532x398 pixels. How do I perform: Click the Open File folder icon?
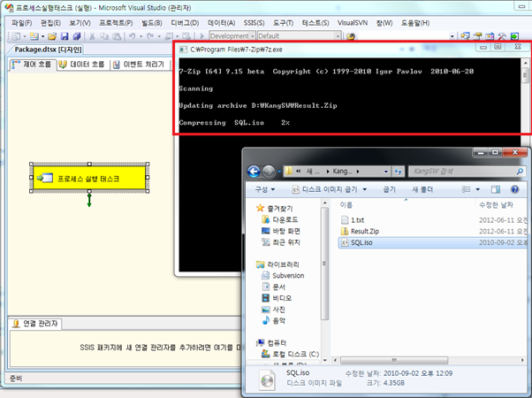pyautogui.click(x=52, y=36)
